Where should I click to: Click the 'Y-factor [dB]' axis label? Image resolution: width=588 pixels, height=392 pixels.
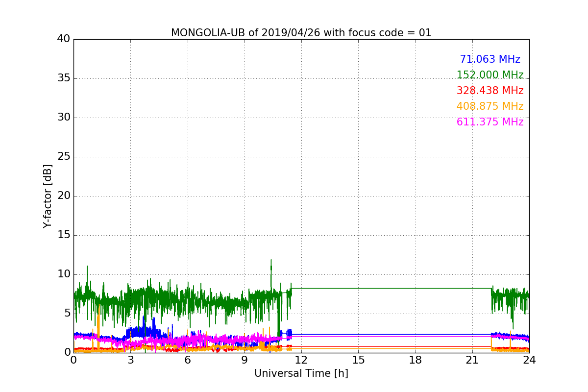click(48, 196)
